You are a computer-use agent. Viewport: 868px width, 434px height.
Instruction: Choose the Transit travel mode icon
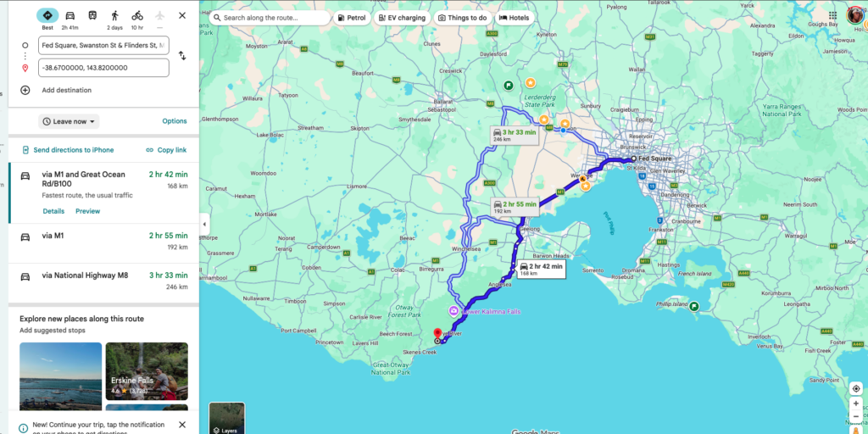pyautogui.click(x=92, y=15)
